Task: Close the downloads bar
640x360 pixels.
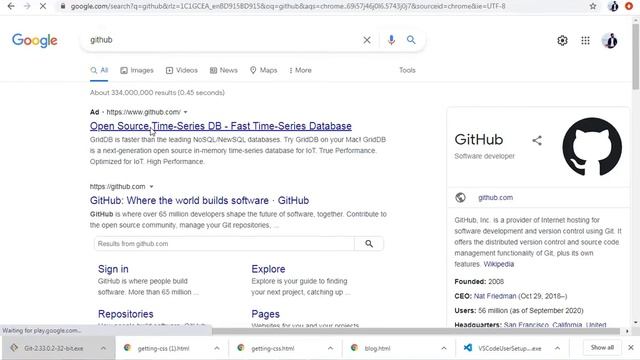Action: click(x=631, y=348)
